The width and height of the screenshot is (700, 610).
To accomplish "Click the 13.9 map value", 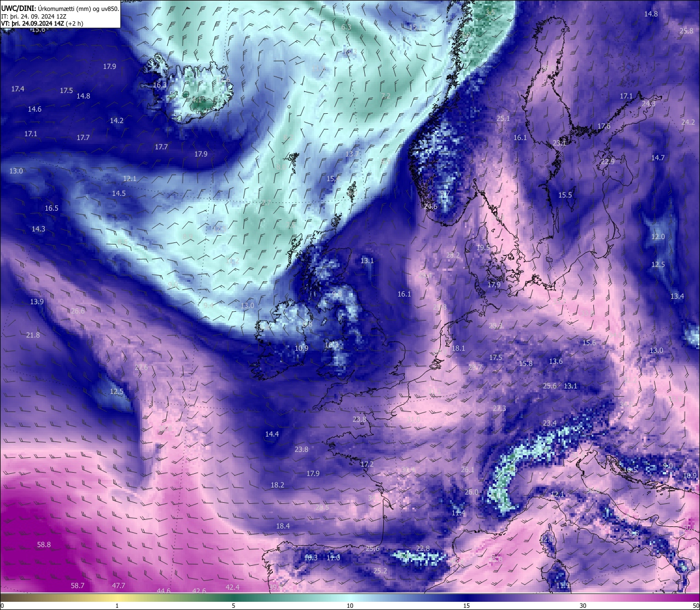I will click(x=37, y=301).
